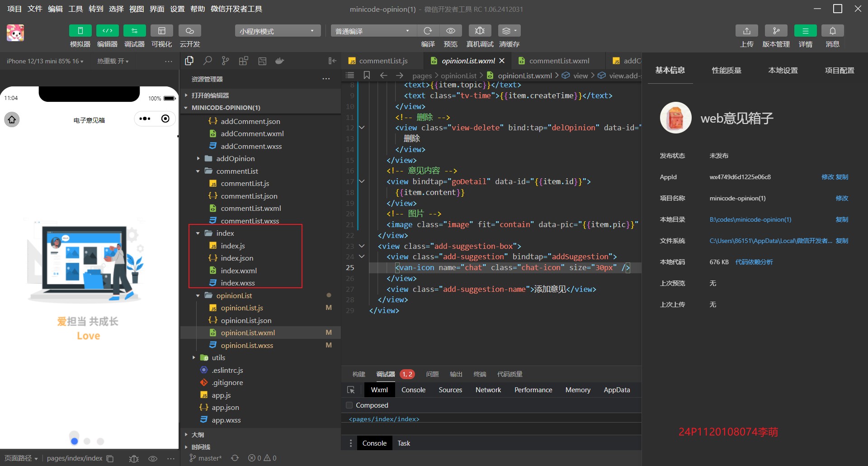Click 修改 link next to AppId
The width and height of the screenshot is (868, 466).
[827, 177]
